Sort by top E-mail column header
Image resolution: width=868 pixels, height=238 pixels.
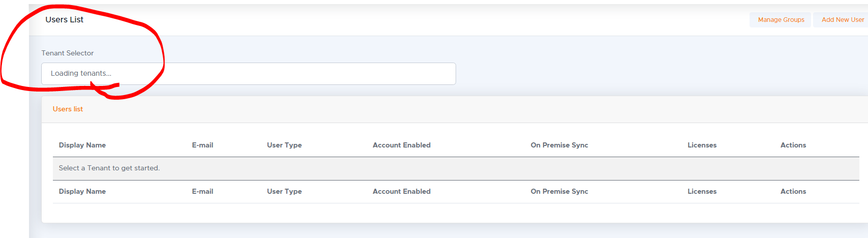(202, 145)
